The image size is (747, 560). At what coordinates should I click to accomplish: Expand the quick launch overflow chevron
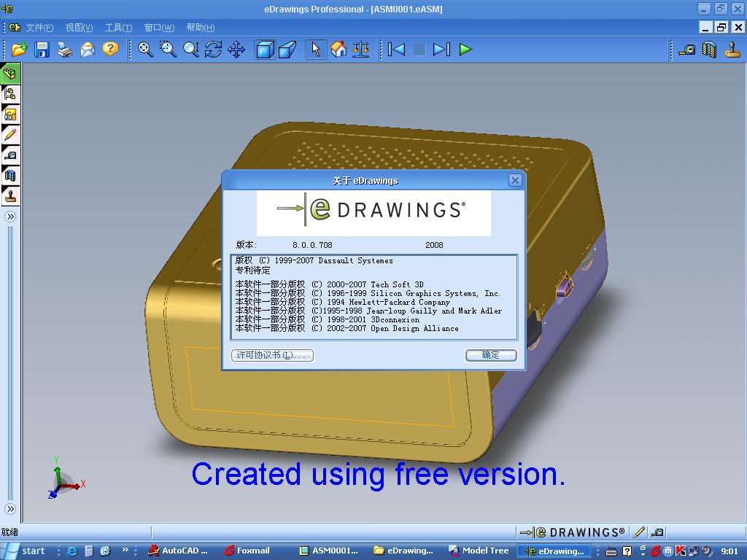tap(125, 550)
